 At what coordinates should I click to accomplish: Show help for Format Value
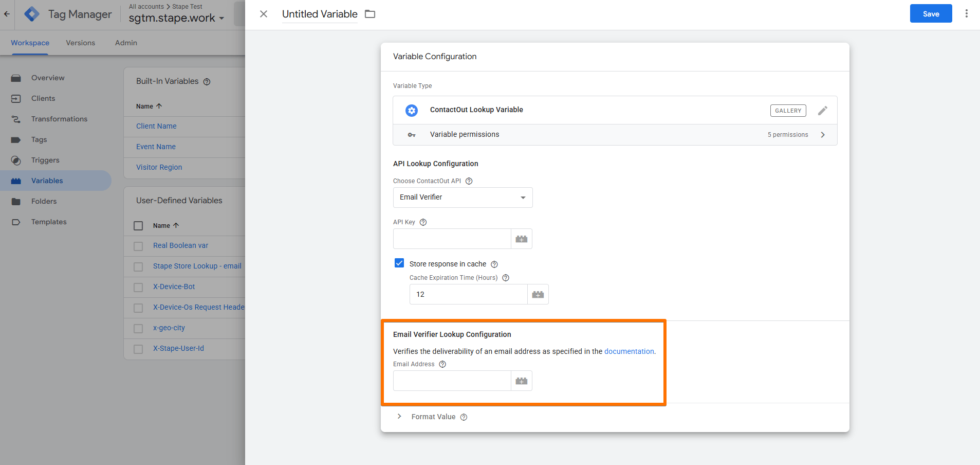[464, 417]
